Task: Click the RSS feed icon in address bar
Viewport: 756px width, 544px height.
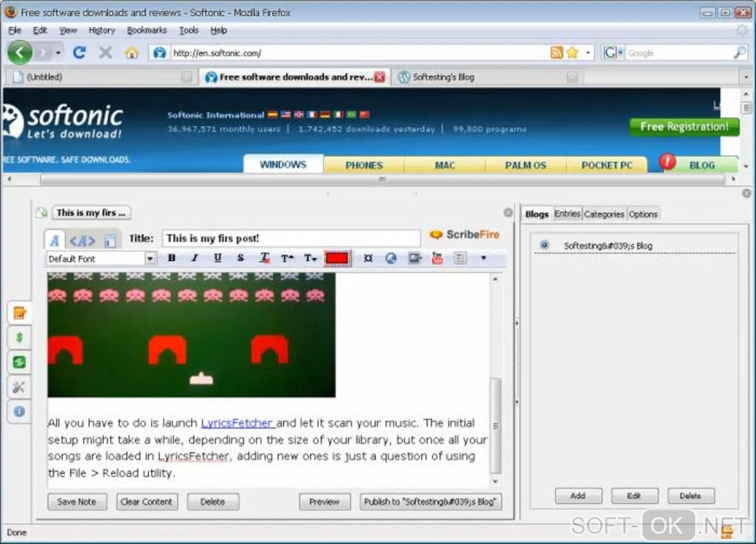Action: point(557,53)
